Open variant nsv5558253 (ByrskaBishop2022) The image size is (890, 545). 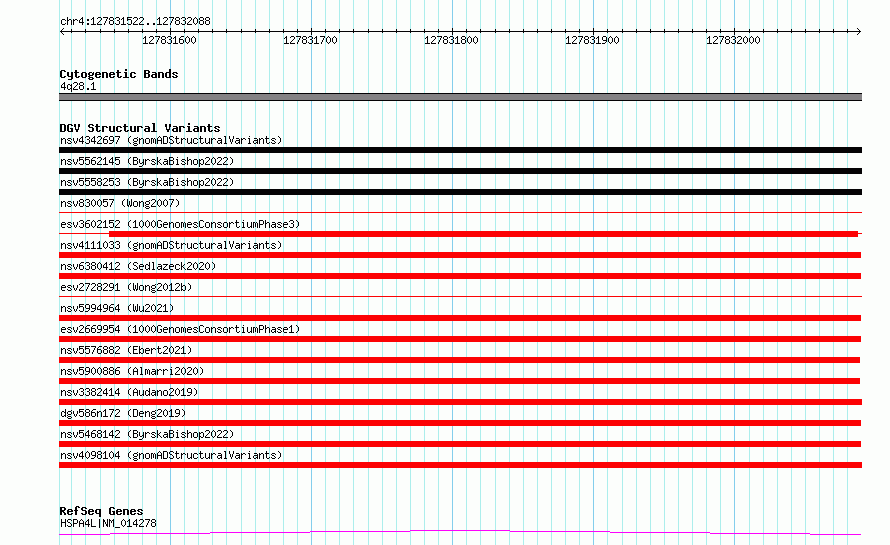click(x=147, y=182)
